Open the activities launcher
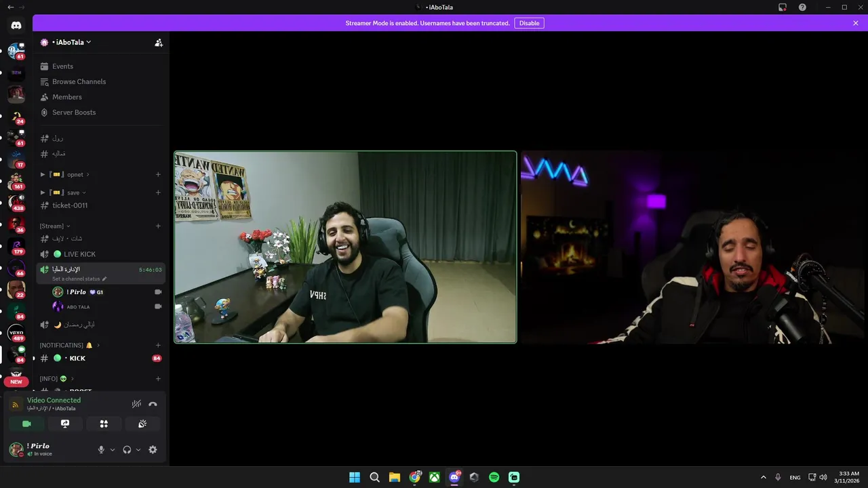This screenshot has height=488, width=868. (104, 424)
